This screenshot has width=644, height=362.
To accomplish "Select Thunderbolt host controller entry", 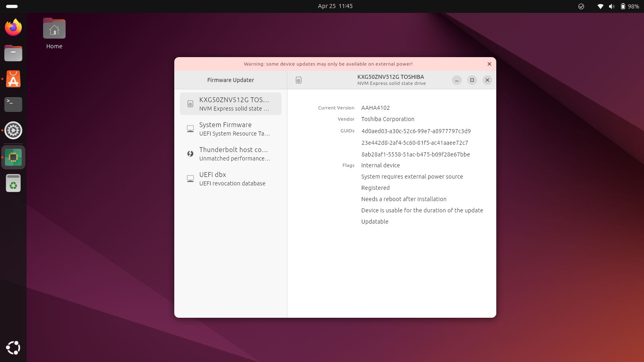I will click(x=231, y=154).
